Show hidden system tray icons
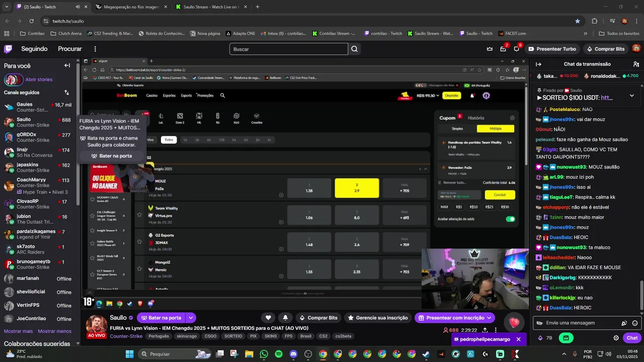 [x=564, y=354]
